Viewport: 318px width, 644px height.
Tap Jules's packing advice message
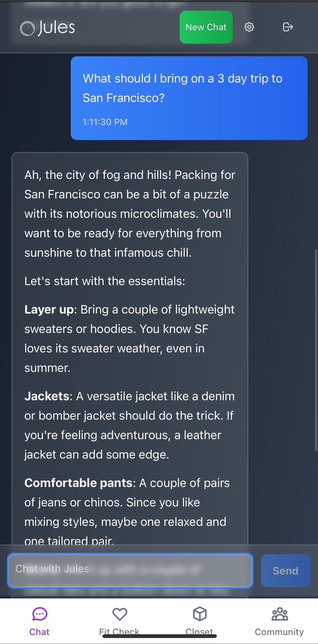130,350
